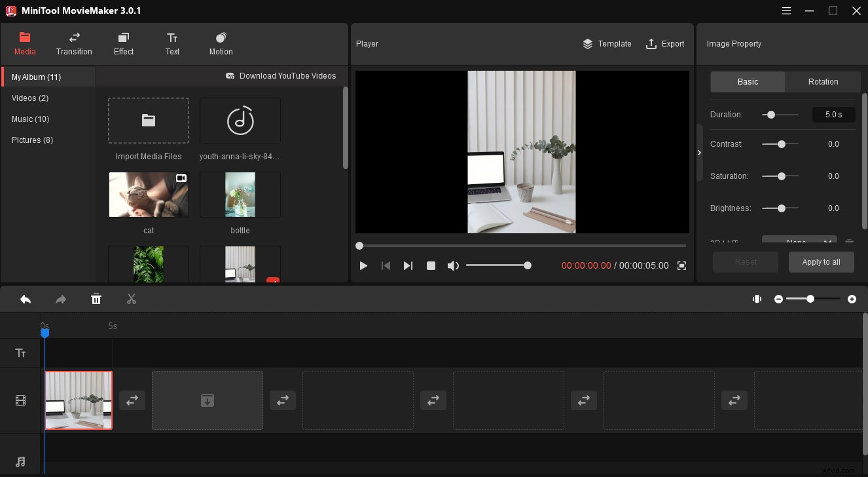The width and height of the screenshot is (868, 477).
Task: Open the Text tool panel
Action: [x=172, y=43]
